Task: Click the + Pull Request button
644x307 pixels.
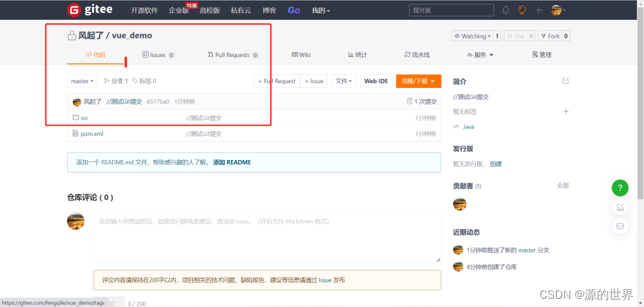Action: [277, 81]
